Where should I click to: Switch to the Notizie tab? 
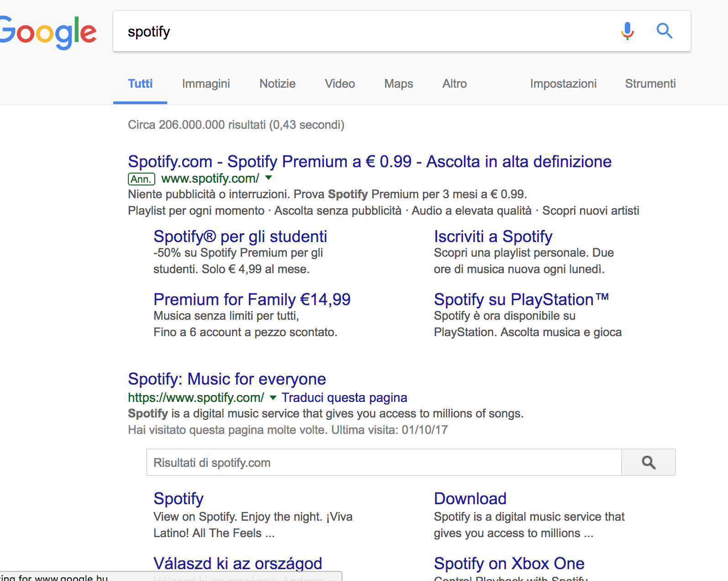coord(277,84)
